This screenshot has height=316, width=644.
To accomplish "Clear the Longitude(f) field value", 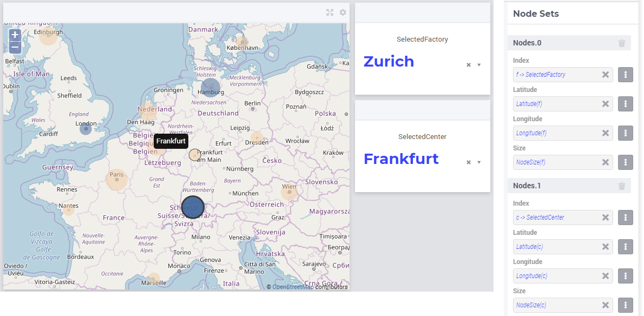I will (606, 133).
